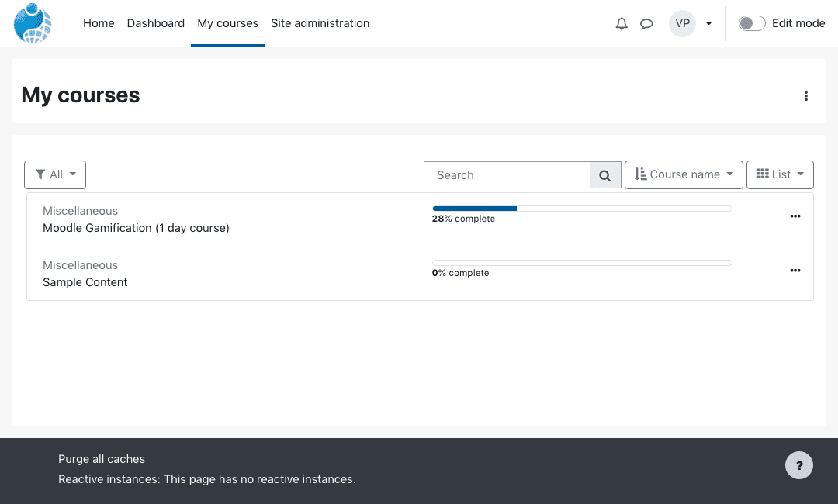Open the messaging drawer speech bubble
Screen dimensions: 838x504
pyautogui.click(x=646, y=24)
